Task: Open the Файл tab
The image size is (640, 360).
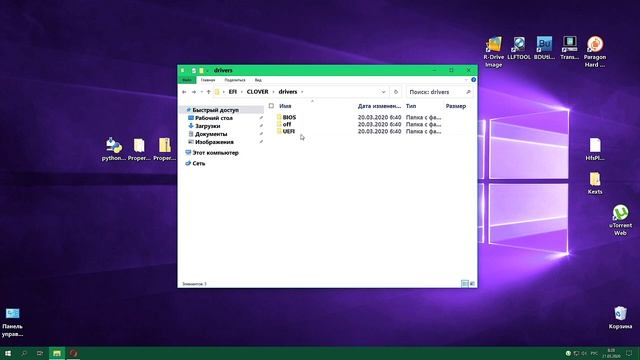Action: (x=187, y=80)
